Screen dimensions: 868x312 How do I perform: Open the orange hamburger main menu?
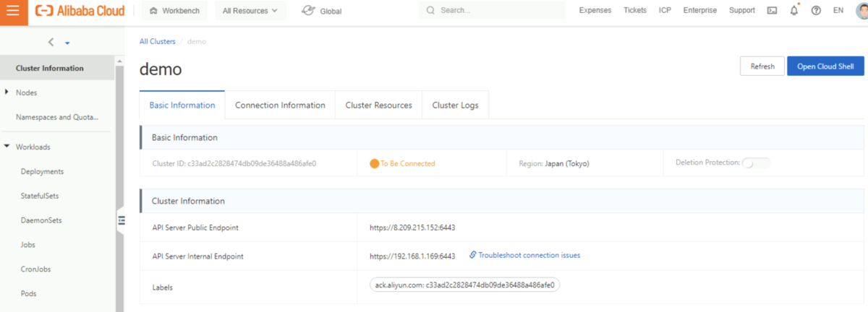[13, 11]
